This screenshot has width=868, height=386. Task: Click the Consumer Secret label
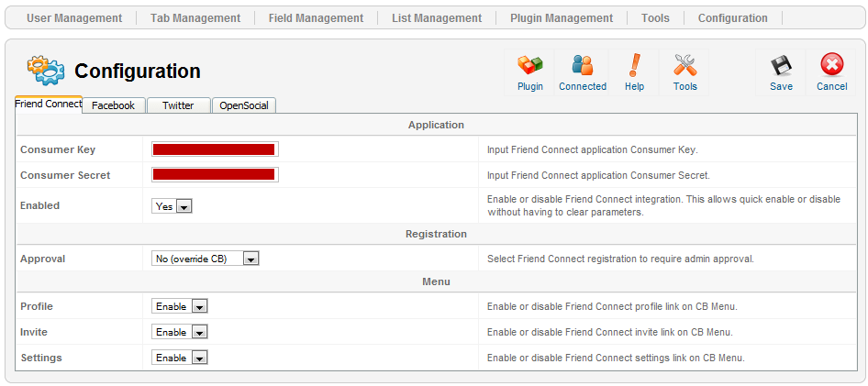pos(65,175)
